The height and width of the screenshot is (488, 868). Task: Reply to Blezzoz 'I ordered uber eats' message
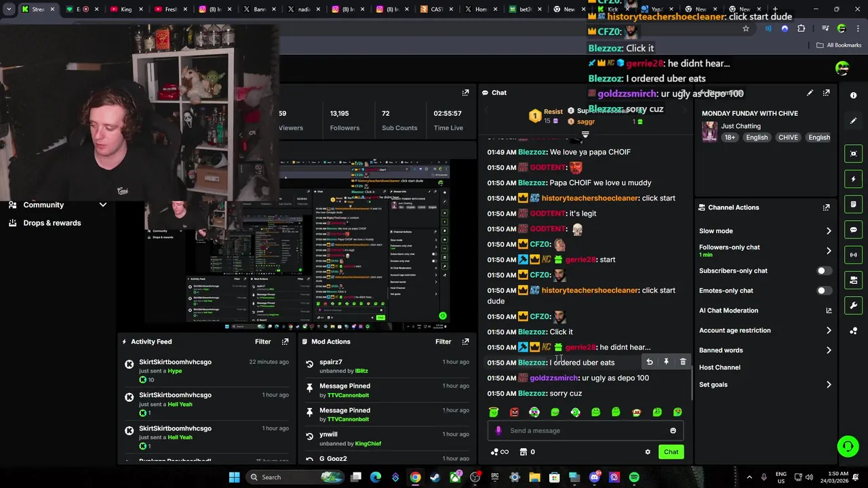pos(650,362)
